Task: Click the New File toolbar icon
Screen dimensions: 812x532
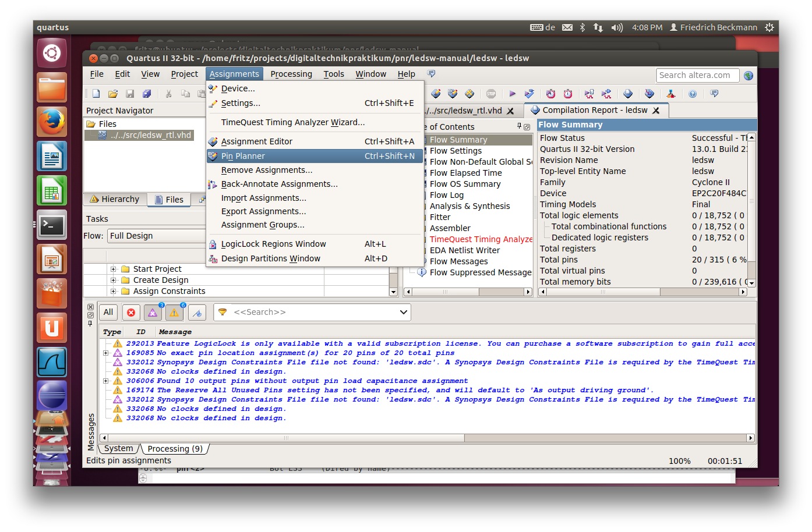Action: point(96,94)
